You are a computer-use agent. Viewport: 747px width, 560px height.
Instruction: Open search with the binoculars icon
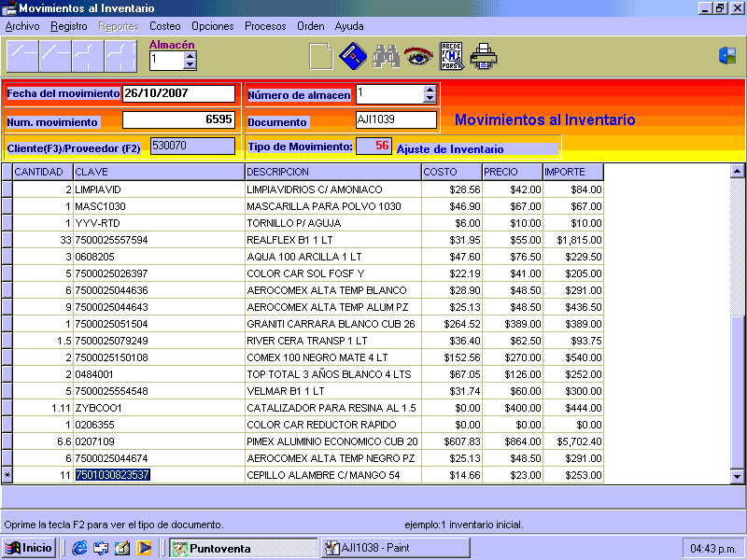386,57
